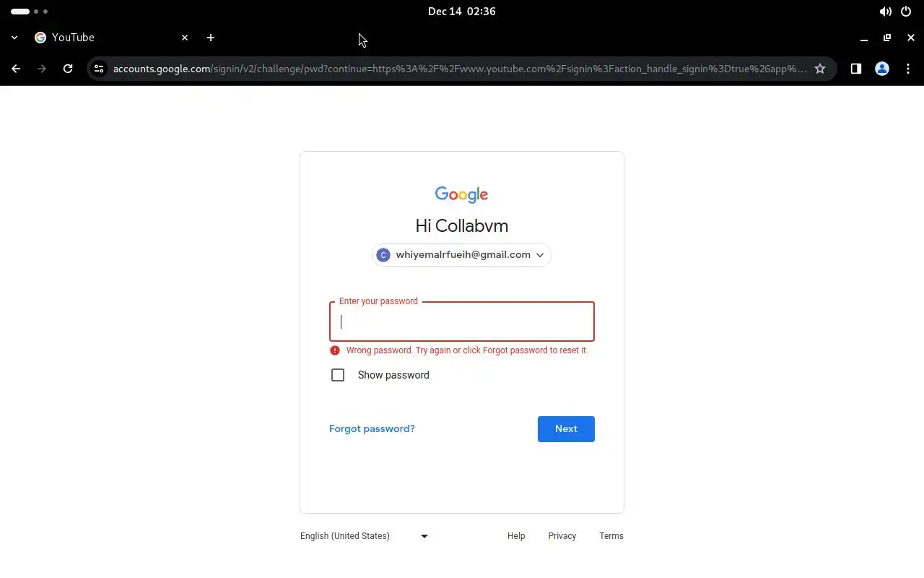Viewport: 924px width, 578px height.
Task: Close the browser window
Action: coord(911,38)
